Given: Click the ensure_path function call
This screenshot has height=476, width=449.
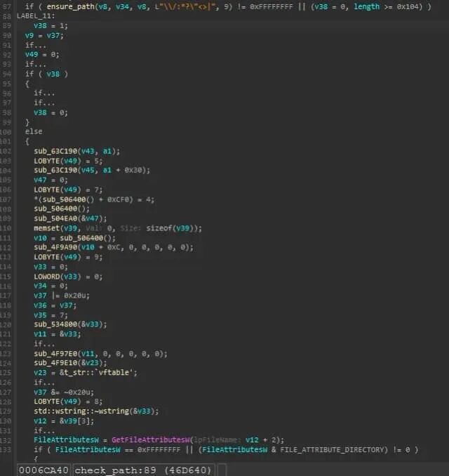Looking at the screenshot, I should click(71, 6).
